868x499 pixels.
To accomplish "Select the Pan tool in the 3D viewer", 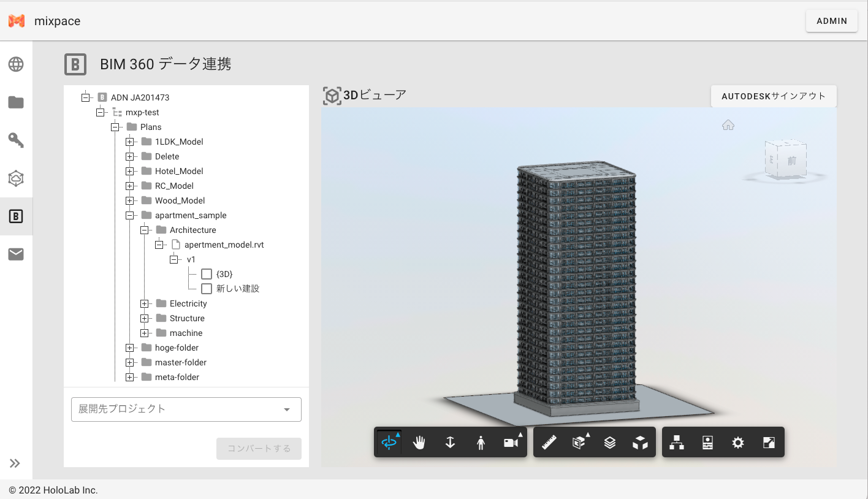I will point(419,442).
